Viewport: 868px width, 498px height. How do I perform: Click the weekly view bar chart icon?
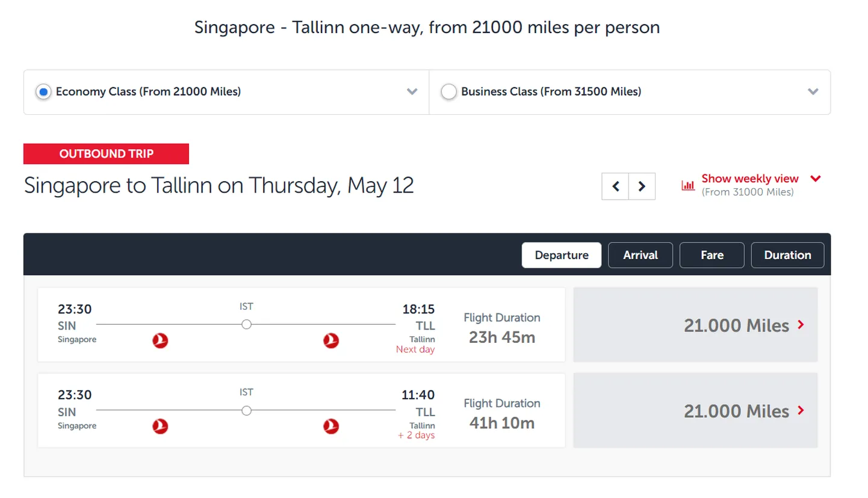tap(687, 185)
